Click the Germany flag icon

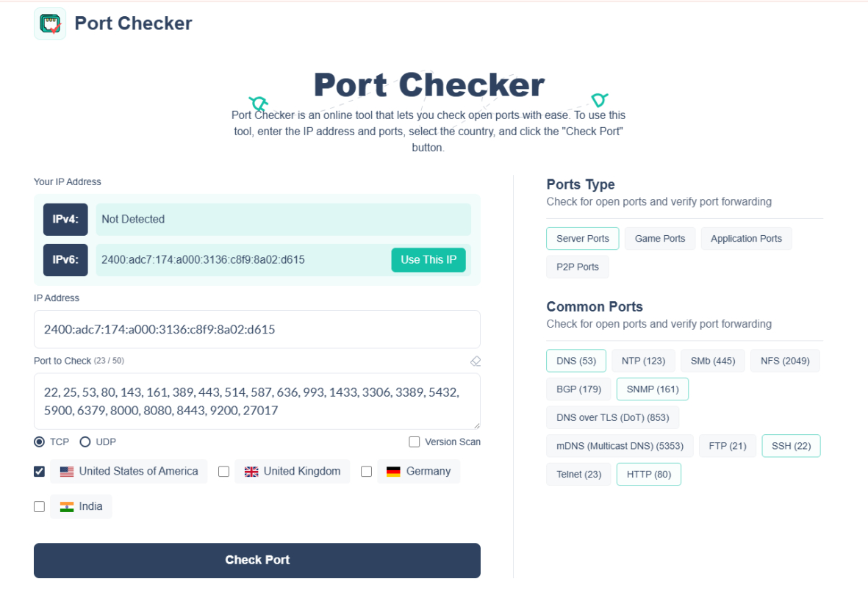tap(394, 472)
